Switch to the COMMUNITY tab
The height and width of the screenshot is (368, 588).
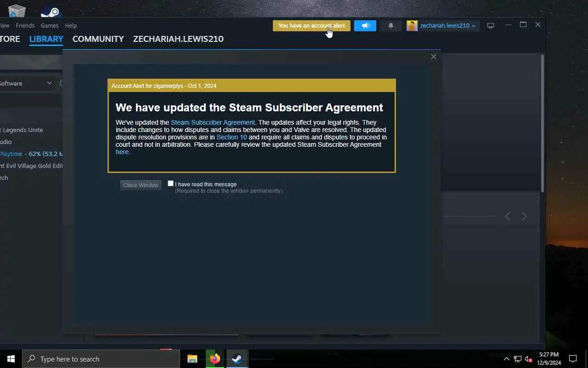[98, 39]
